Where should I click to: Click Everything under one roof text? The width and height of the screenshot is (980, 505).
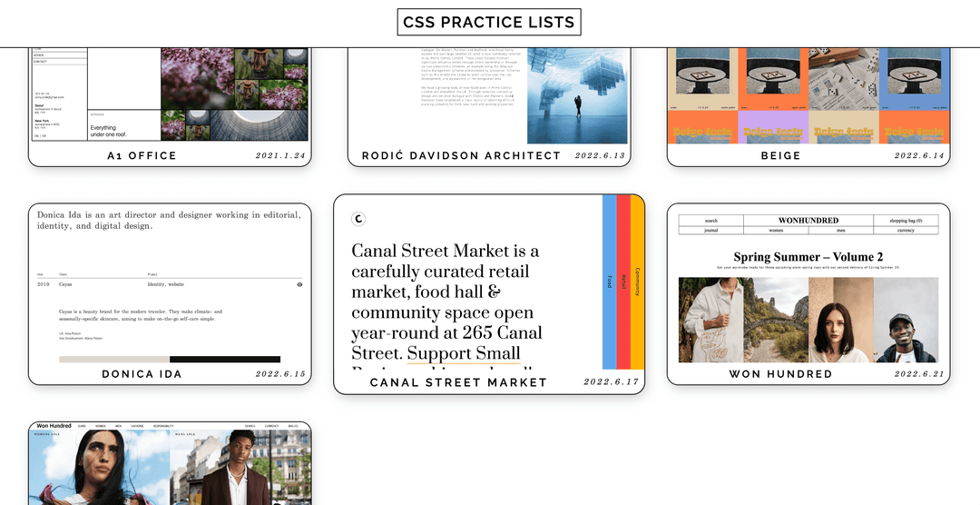pyautogui.click(x=107, y=131)
